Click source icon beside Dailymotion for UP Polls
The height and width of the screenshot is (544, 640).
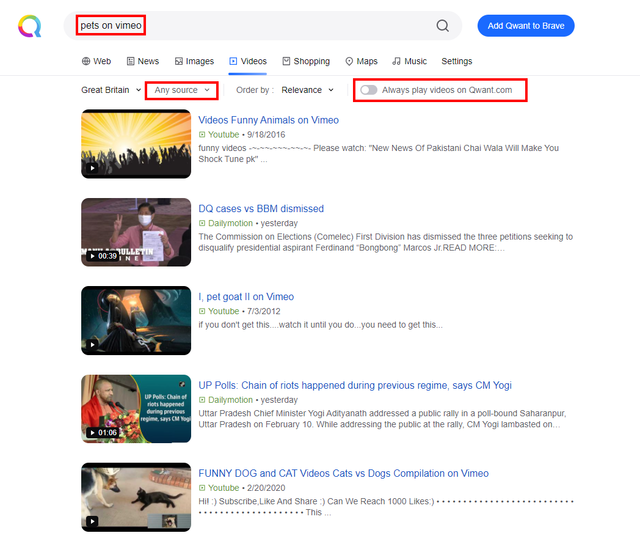pyautogui.click(x=202, y=400)
